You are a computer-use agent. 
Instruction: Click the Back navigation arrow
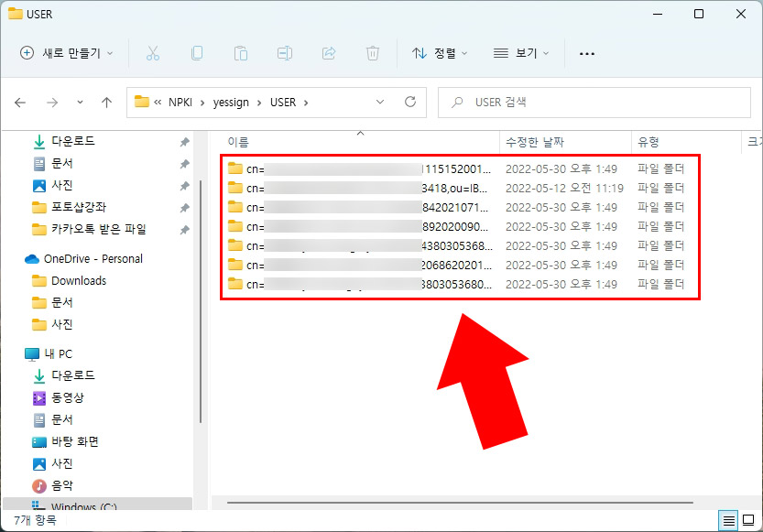(20, 103)
